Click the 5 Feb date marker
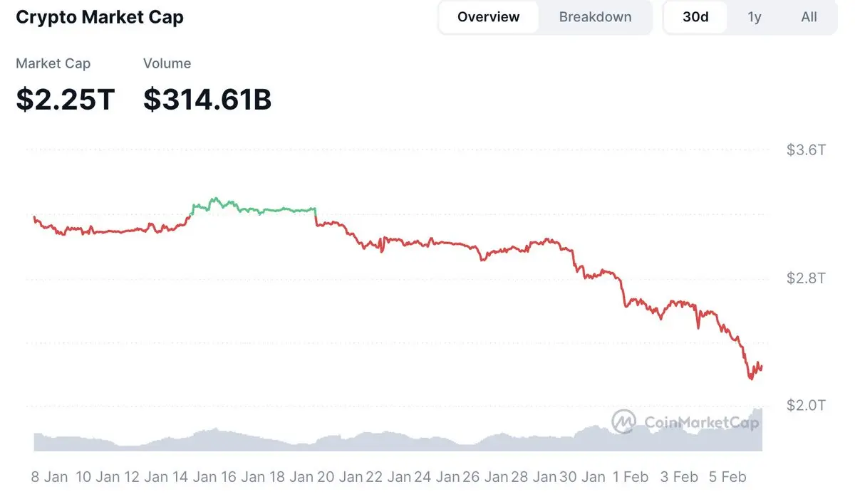855x504 pixels. 728,477
